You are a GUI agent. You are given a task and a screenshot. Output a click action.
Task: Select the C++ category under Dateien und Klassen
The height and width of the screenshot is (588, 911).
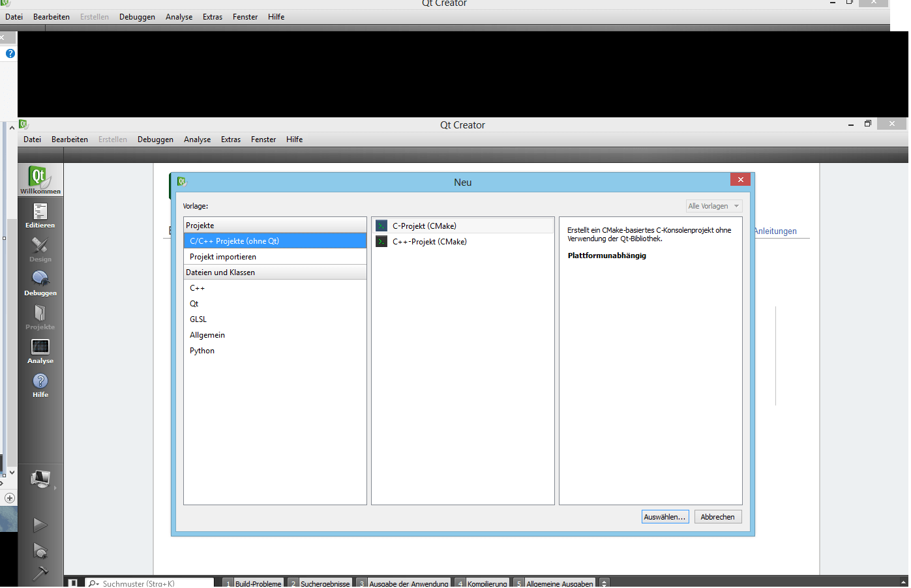275,288
